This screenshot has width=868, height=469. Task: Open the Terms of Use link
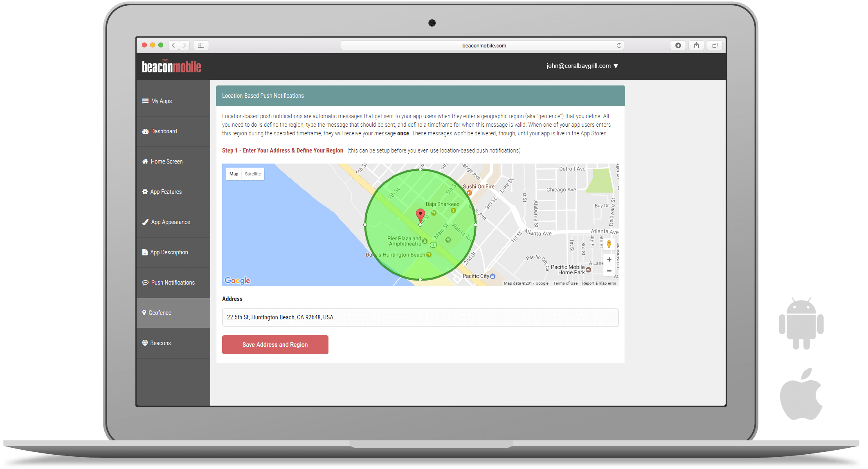tap(565, 283)
